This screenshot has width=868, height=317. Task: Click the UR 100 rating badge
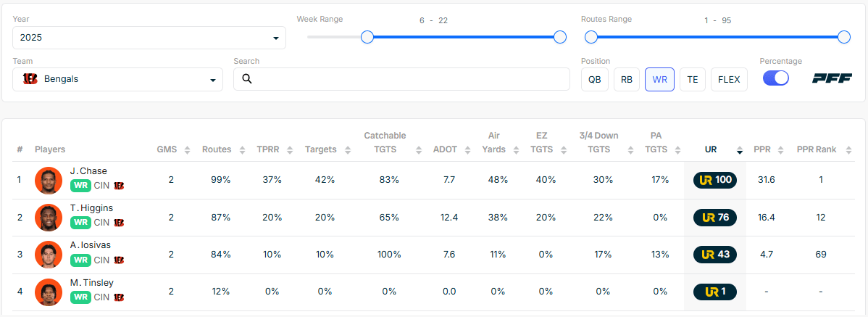[x=714, y=180]
